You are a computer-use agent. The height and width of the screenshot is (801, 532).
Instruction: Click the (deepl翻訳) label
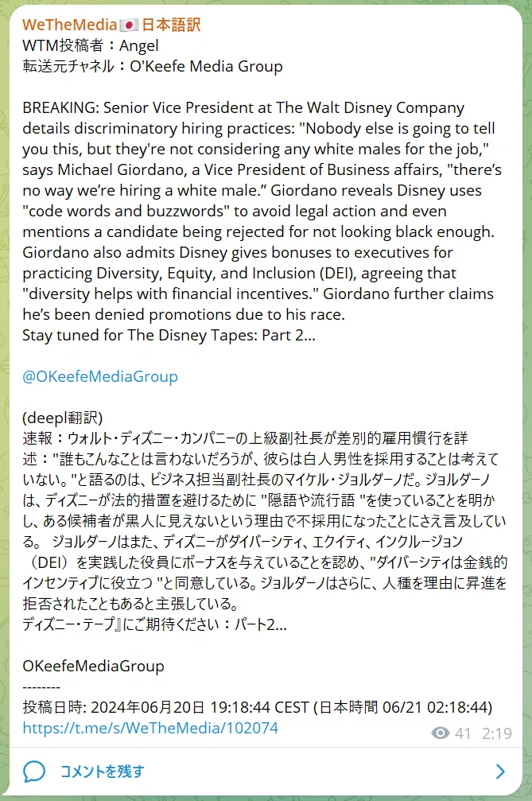point(63,418)
